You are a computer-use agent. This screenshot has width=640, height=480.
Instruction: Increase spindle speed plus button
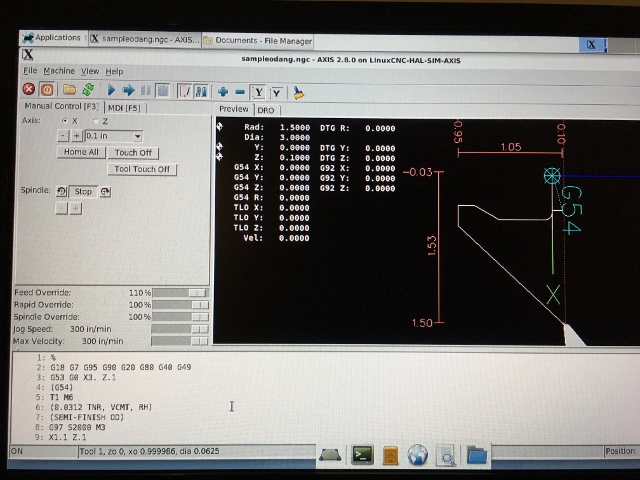point(75,209)
